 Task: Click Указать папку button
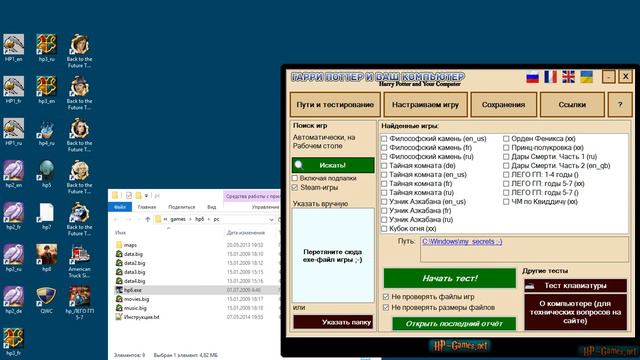click(333, 322)
